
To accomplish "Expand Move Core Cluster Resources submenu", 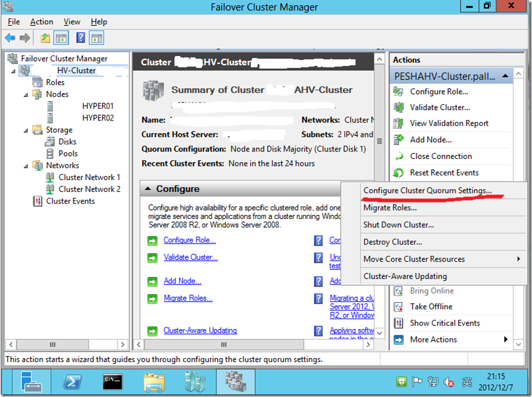I will point(518,259).
